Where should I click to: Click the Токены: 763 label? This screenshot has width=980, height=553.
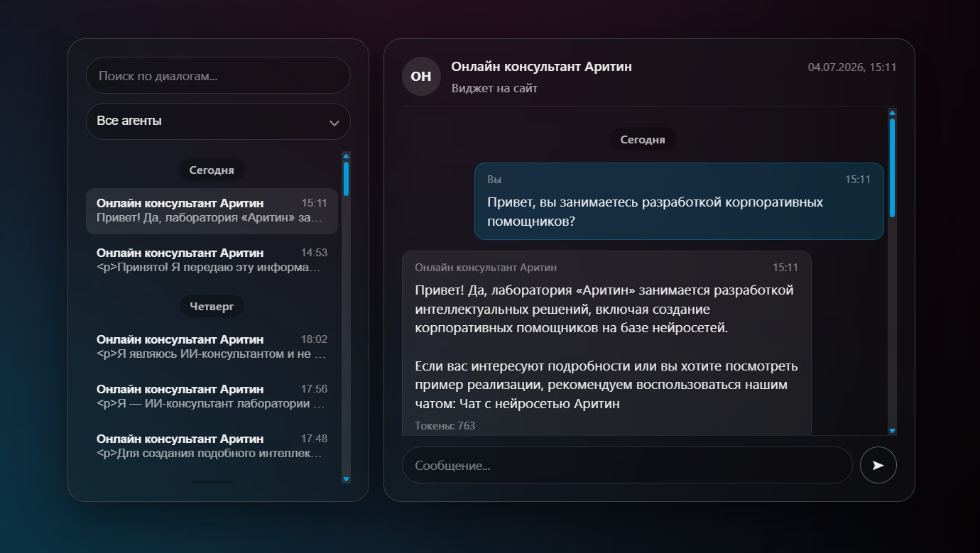pos(445,426)
